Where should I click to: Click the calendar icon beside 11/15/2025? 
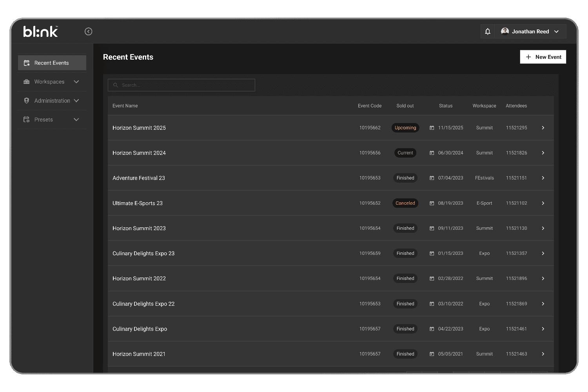432,127
